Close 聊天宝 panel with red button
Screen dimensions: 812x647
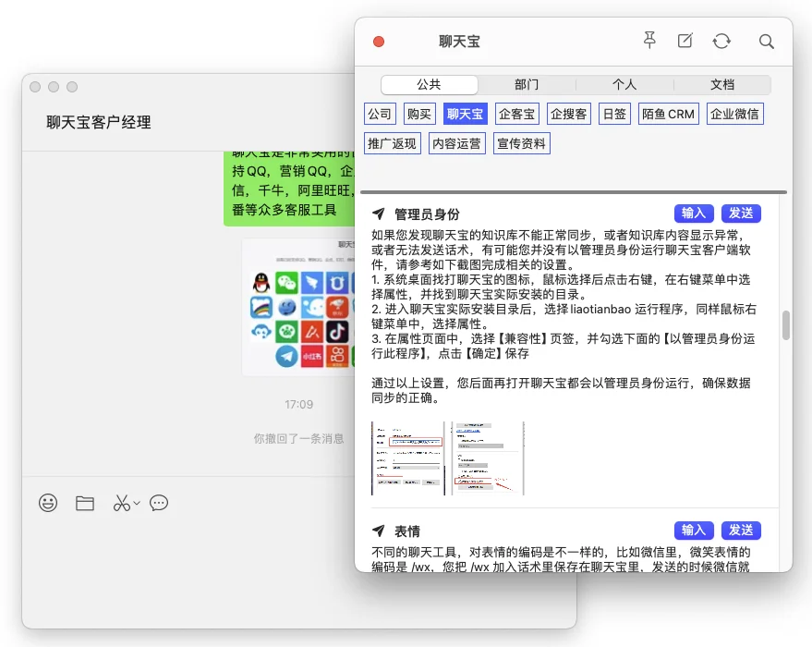379,42
